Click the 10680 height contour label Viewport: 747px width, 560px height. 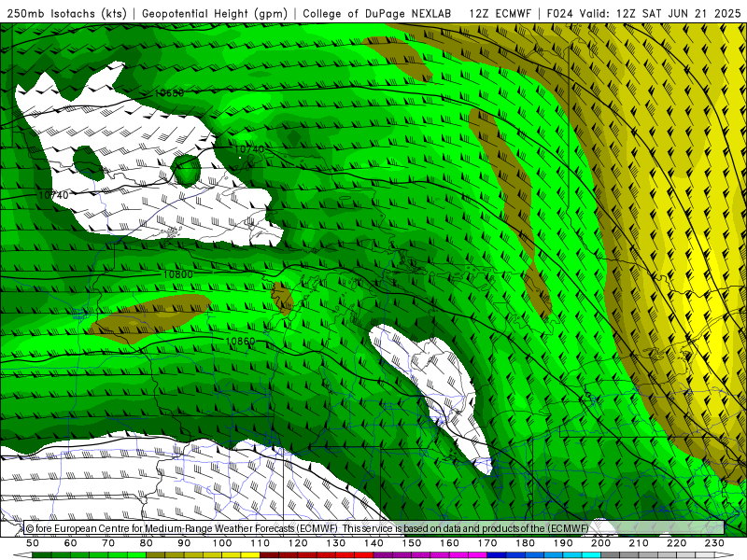[169, 93]
